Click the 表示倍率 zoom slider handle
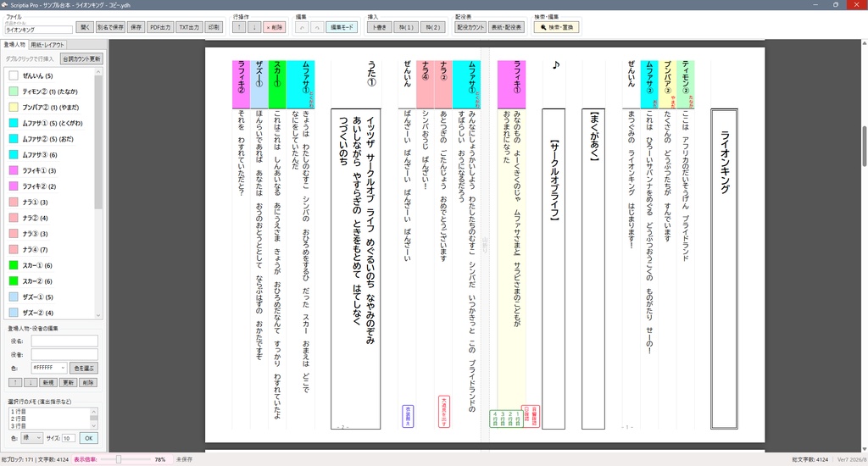 coord(118,459)
